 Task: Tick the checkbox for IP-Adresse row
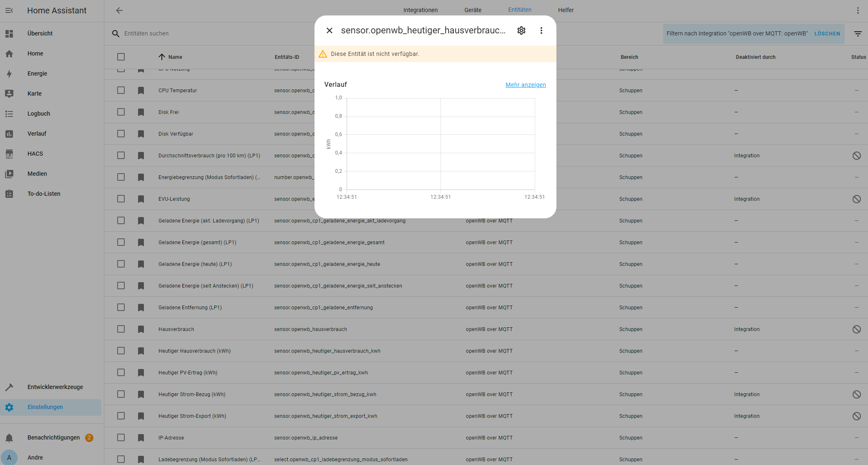pyautogui.click(x=121, y=437)
